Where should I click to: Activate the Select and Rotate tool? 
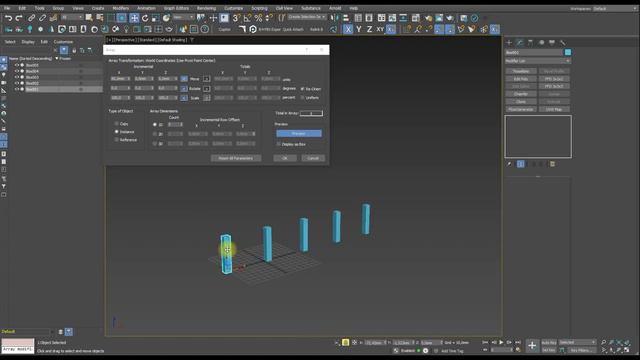pos(145,18)
